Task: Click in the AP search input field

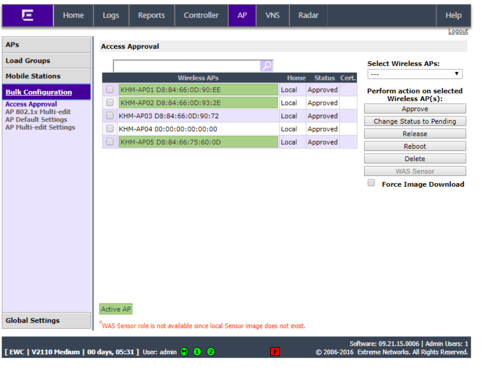Action: [187, 66]
